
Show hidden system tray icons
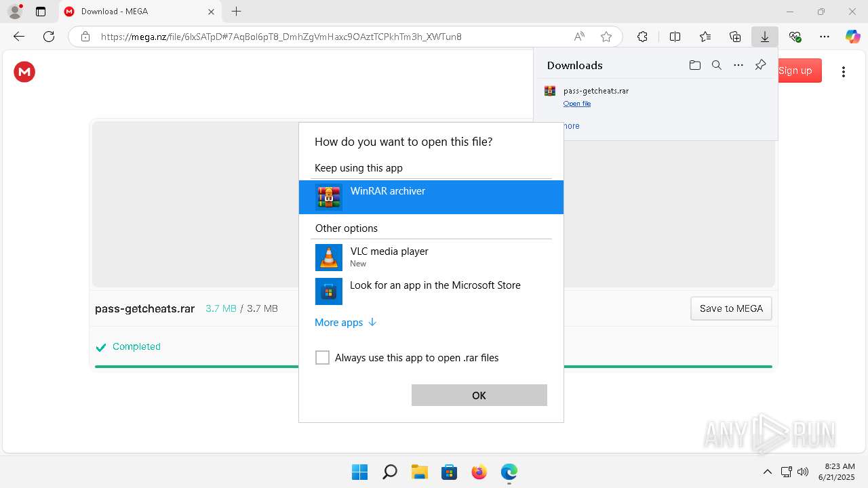[767, 472]
